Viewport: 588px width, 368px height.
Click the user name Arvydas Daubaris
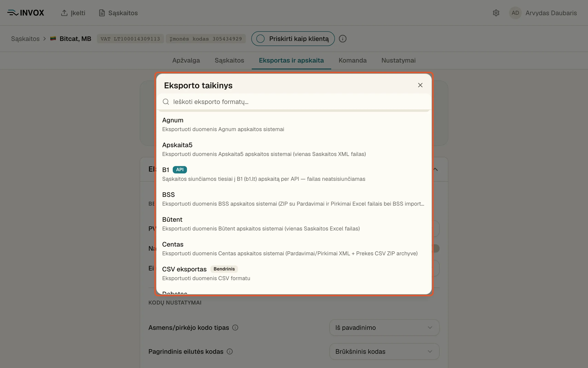pos(551,13)
